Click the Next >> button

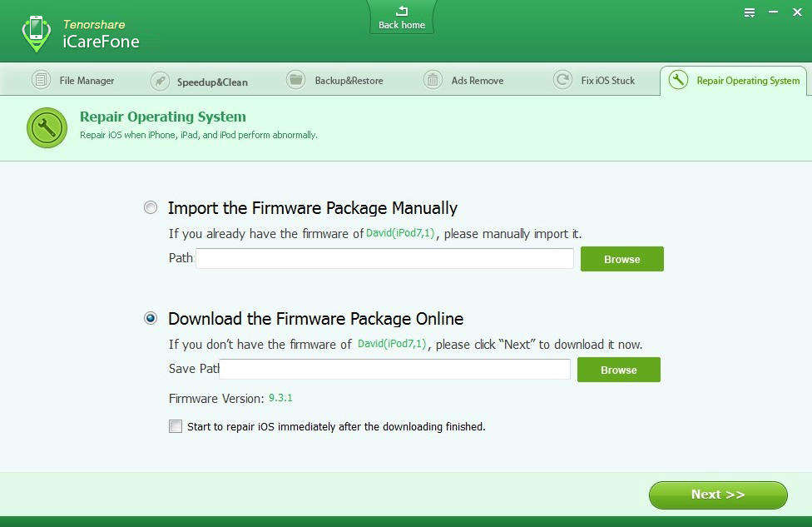(718, 495)
